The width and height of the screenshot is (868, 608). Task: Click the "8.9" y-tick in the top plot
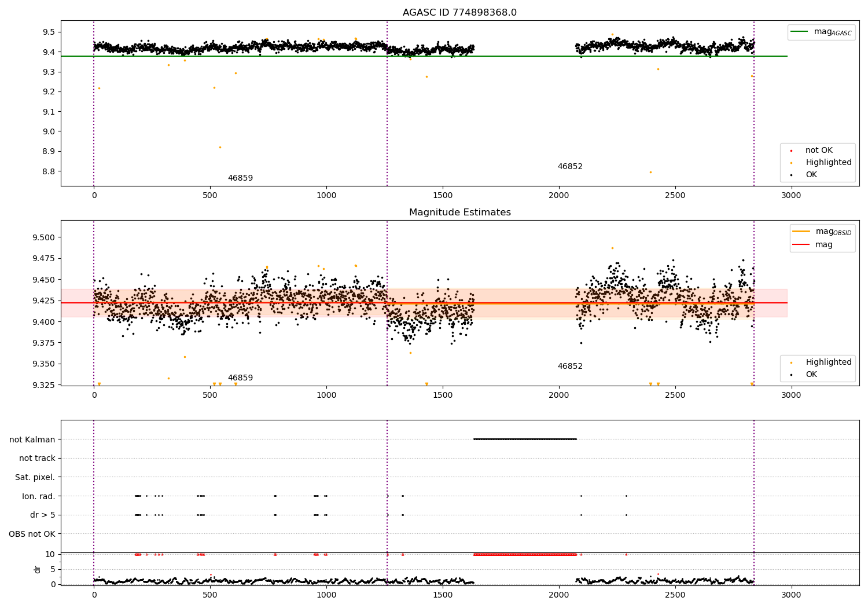point(50,152)
